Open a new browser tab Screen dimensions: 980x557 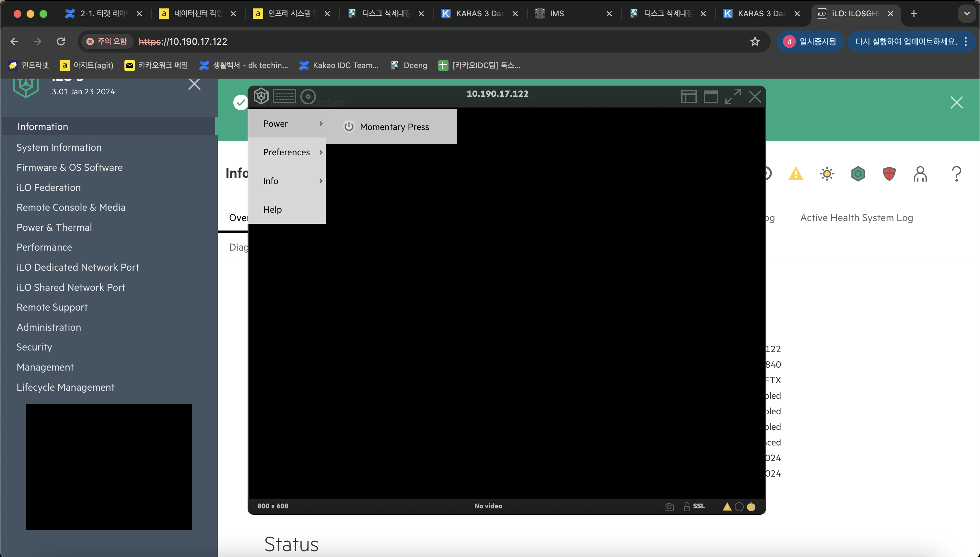(914, 14)
